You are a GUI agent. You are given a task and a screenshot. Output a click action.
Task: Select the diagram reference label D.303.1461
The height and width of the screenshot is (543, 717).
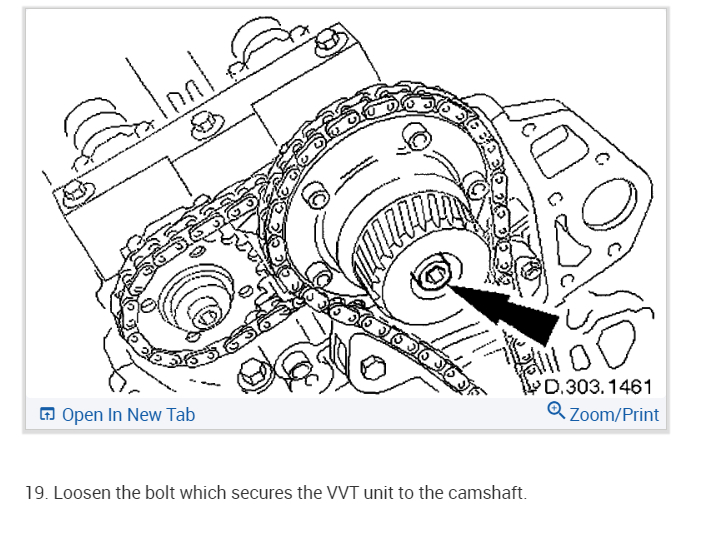click(598, 387)
